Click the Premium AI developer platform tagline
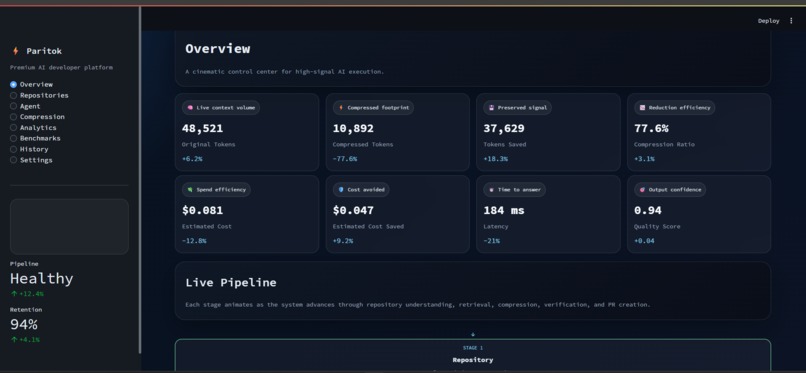806x373 pixels. coord(61,67)
